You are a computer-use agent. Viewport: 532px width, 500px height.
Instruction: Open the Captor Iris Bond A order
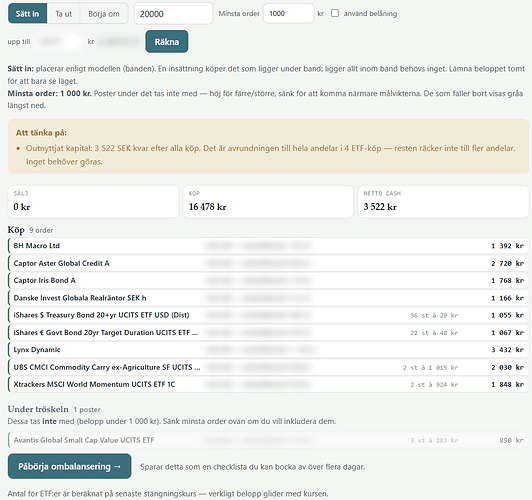pyautogui.click(x=268, y=281)
